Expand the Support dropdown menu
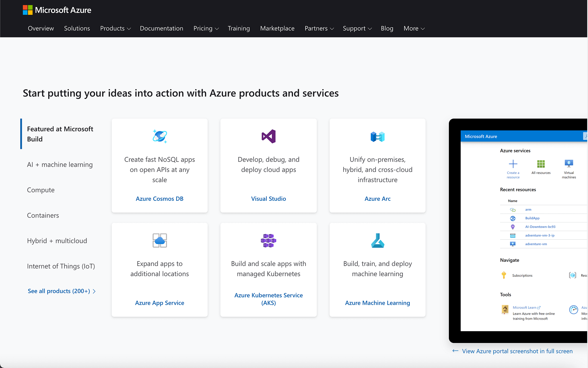The image size is (588, 368). (357, 28)
